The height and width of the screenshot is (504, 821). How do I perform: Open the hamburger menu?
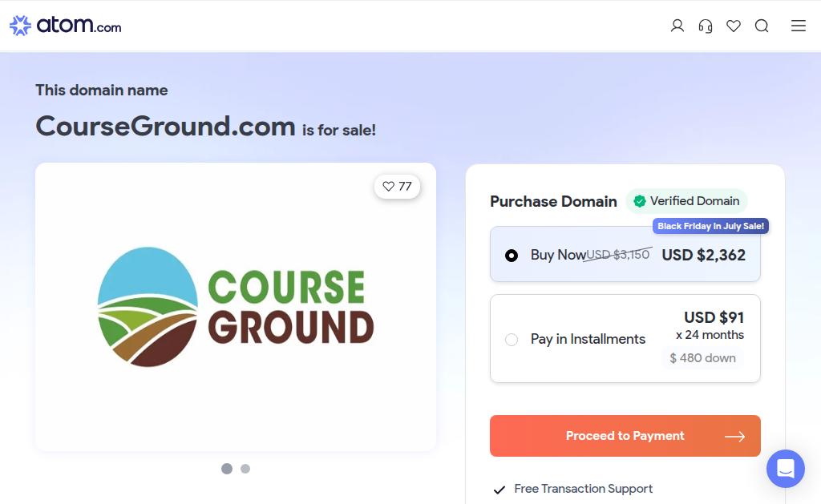point(798,26)
